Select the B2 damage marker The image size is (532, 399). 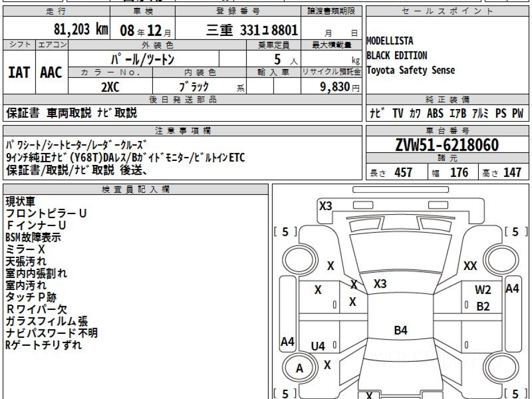click(483, 306)
